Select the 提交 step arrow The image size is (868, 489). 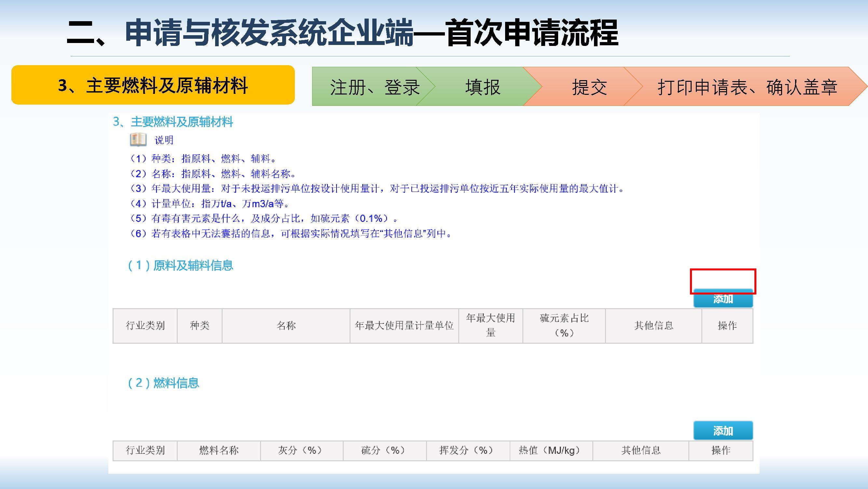click(x=589, y=87)
